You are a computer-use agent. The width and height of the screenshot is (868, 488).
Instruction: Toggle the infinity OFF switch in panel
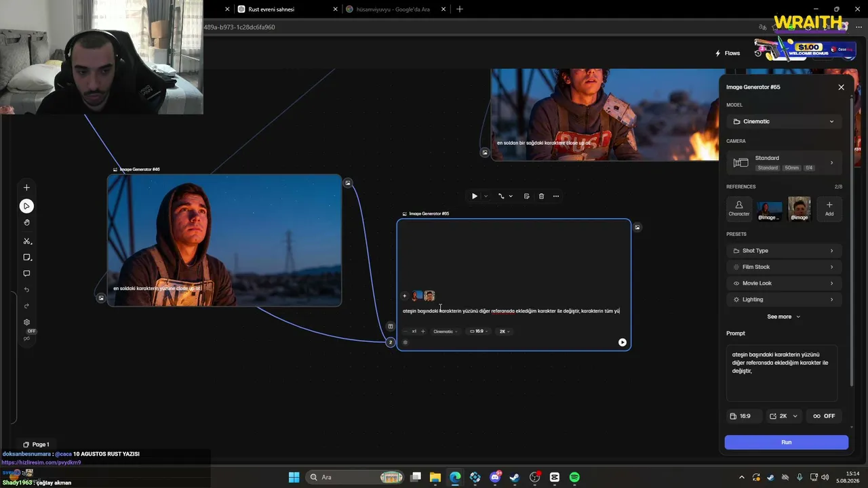[824, 416]
